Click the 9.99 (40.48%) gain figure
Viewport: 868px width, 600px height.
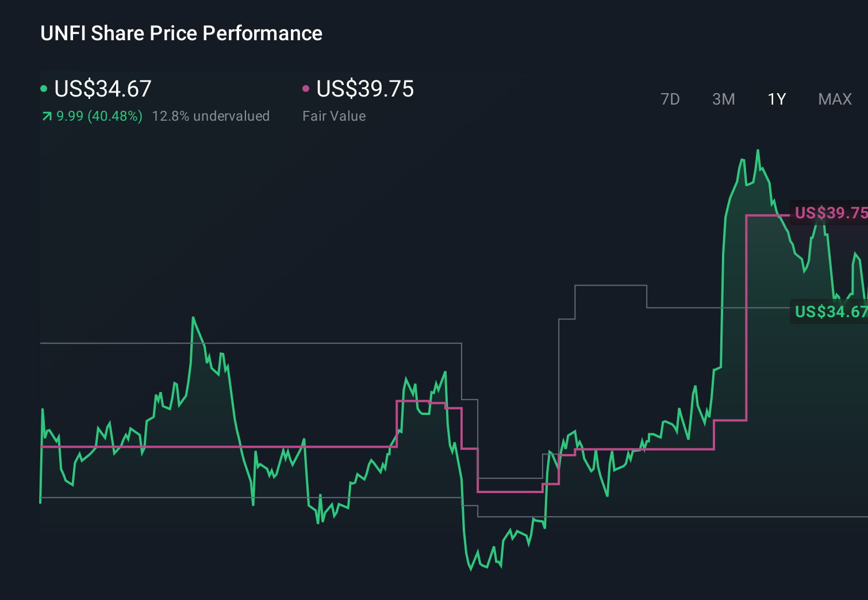(x=98, y=116)
